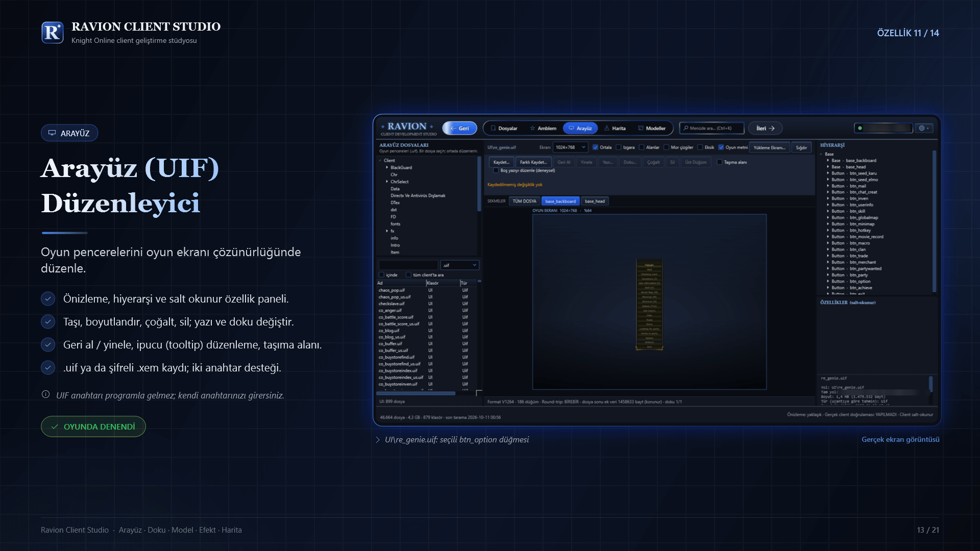Click the info icon beside UIF anahtarı note
Screen dimensions: 980x551
(x=45, y=394)
